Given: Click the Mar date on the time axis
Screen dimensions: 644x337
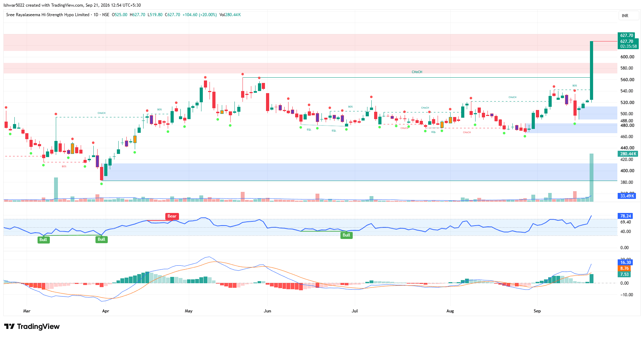Looking at the screenshot, I should click(x=27, y=311).
